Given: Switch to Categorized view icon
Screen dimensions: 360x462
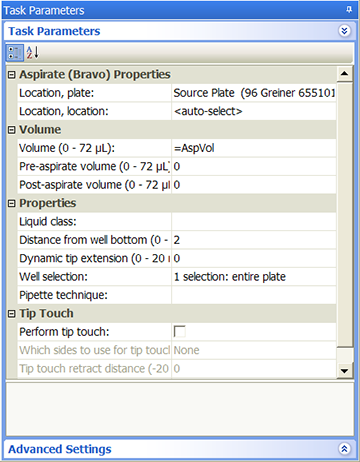Looking at the screenshot, I should pos(15,53).
